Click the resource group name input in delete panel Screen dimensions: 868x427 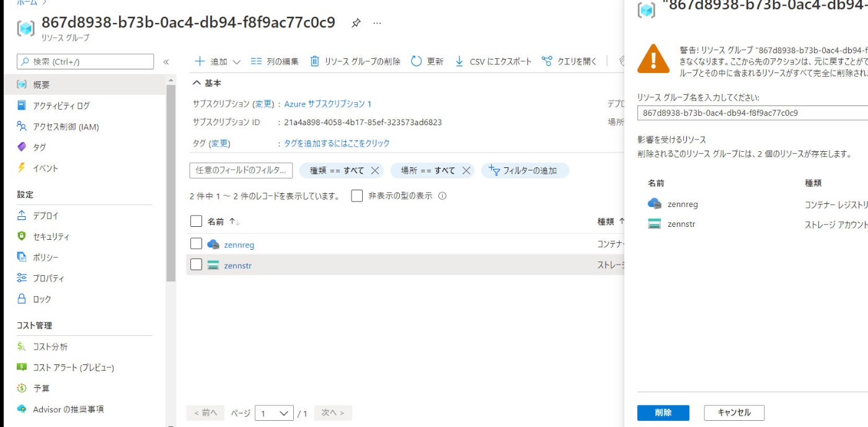tap(752, 113)
